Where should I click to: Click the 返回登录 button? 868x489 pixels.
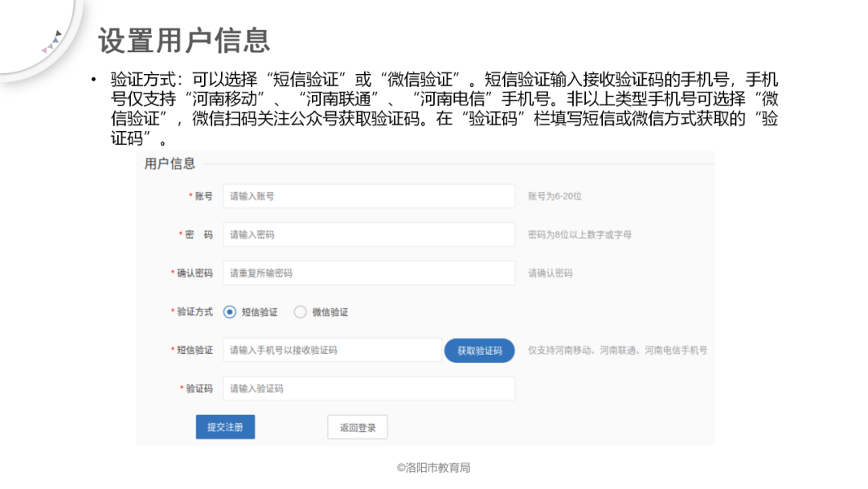click(357, 427)
